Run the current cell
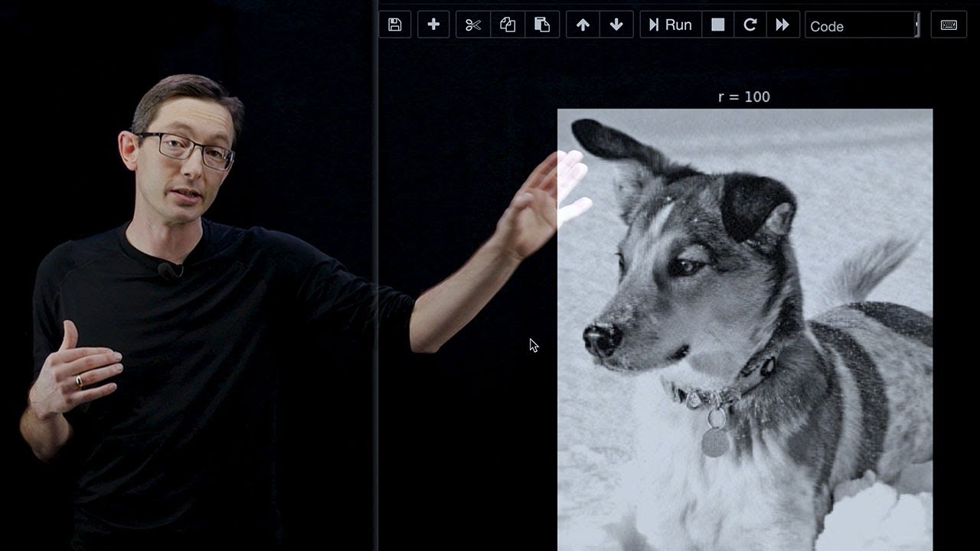This screenshot has width=980, height=551. click(670, 24)
